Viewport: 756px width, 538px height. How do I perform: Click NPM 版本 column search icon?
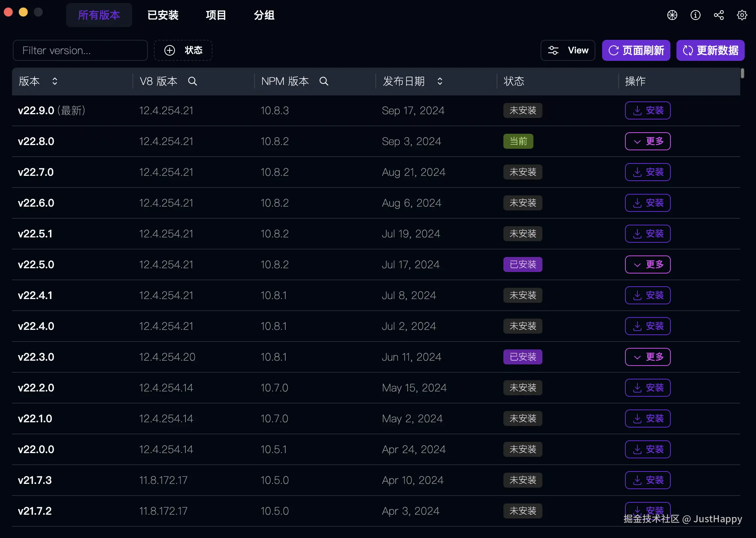(x=324, y=81)
